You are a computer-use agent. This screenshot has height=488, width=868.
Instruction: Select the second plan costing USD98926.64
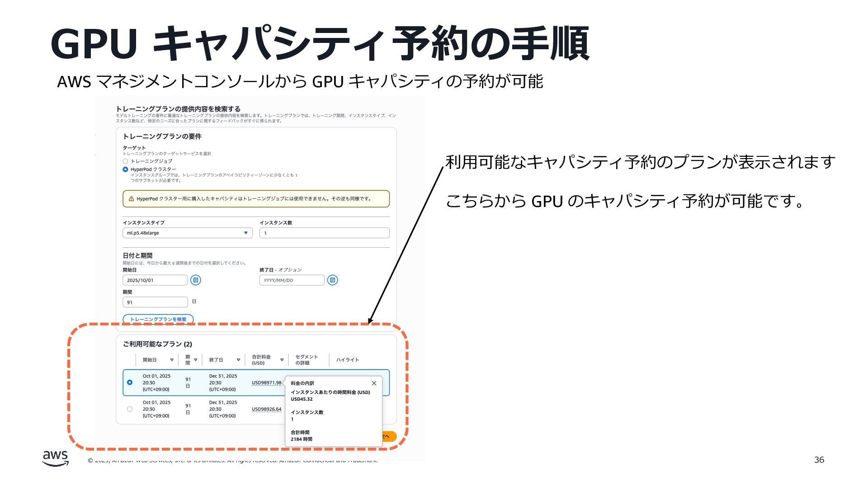tap(130, 409)
